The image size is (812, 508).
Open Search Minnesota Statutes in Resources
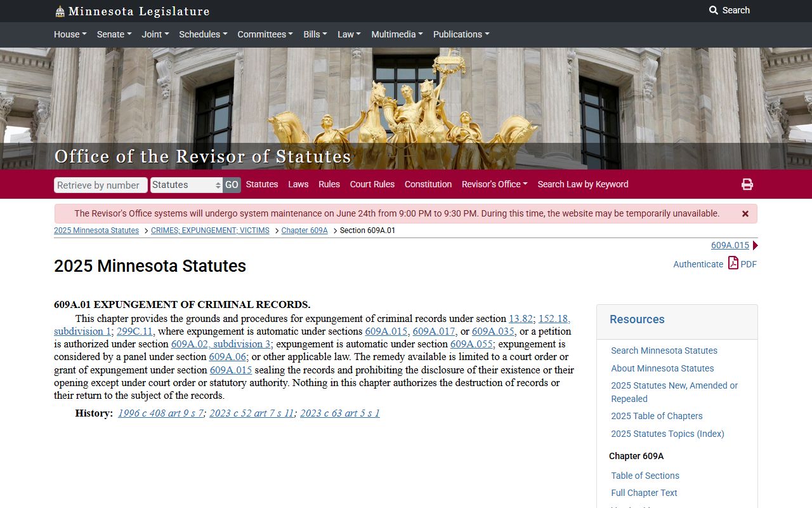pyautogui.click(x=664, y=351)
